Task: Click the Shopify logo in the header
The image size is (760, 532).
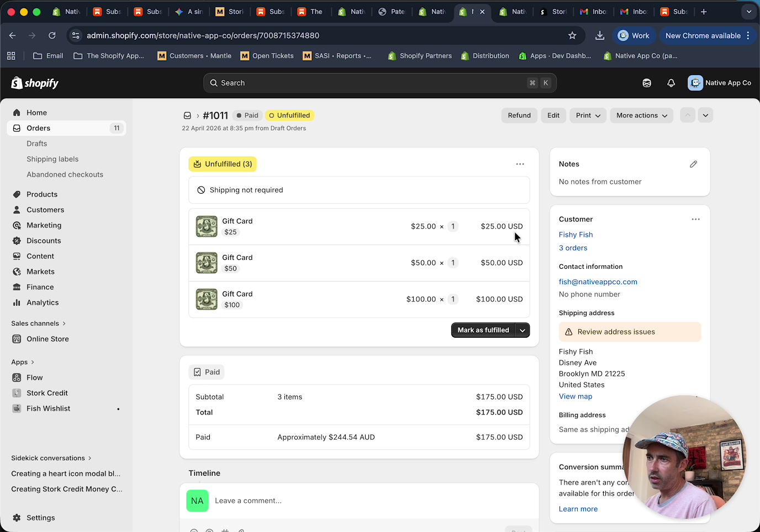Action: pyautogui.click(x=34, y=83)
